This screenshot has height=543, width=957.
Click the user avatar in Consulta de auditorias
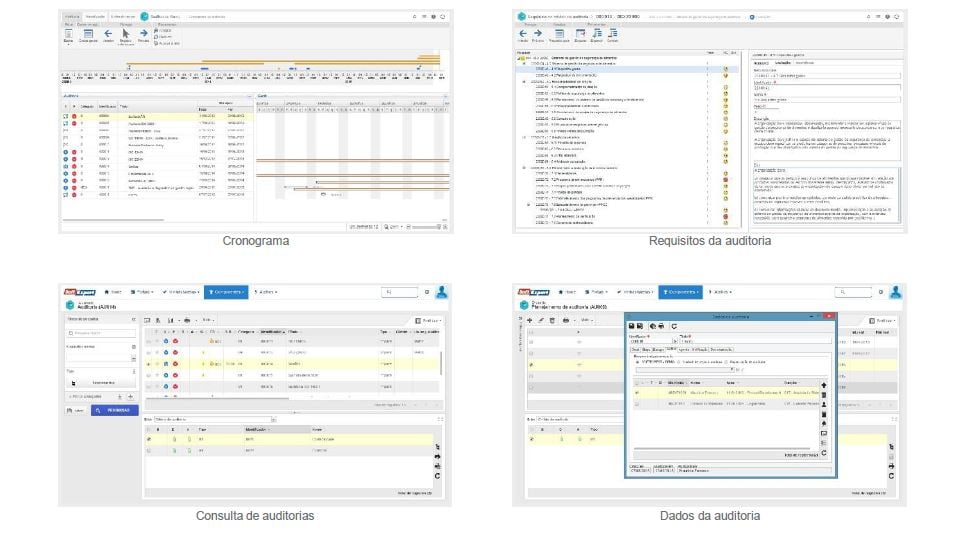click(442, 292)
